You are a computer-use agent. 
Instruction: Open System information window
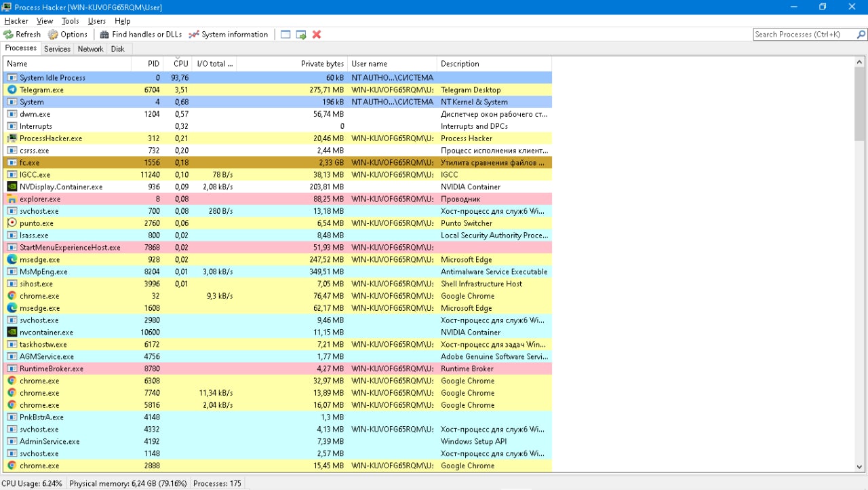click(x=229, y=35)
